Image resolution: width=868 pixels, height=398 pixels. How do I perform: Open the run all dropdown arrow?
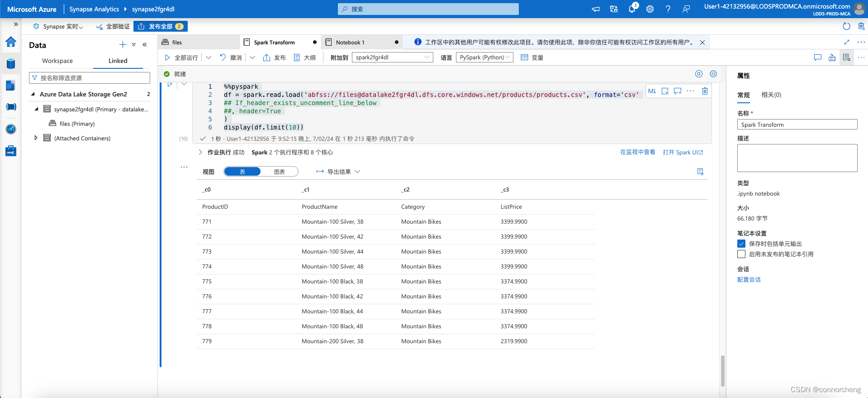tap(209, 58)
